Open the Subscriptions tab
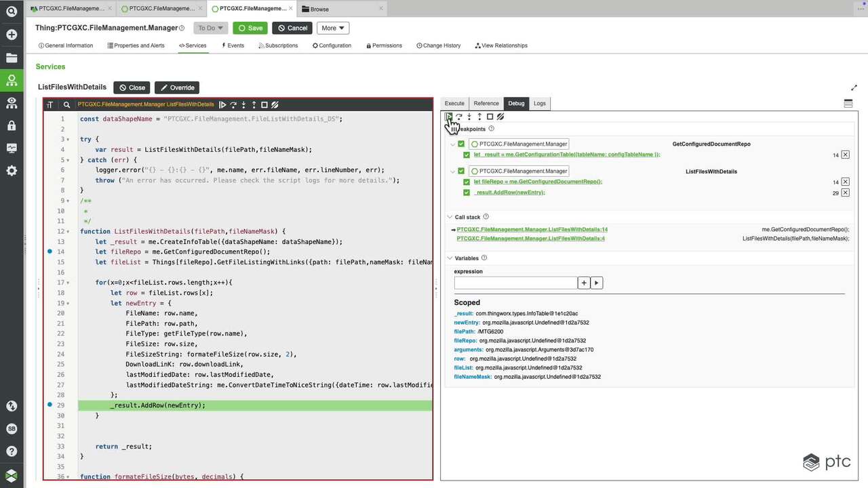868x488 pixels. pos(278,45)
